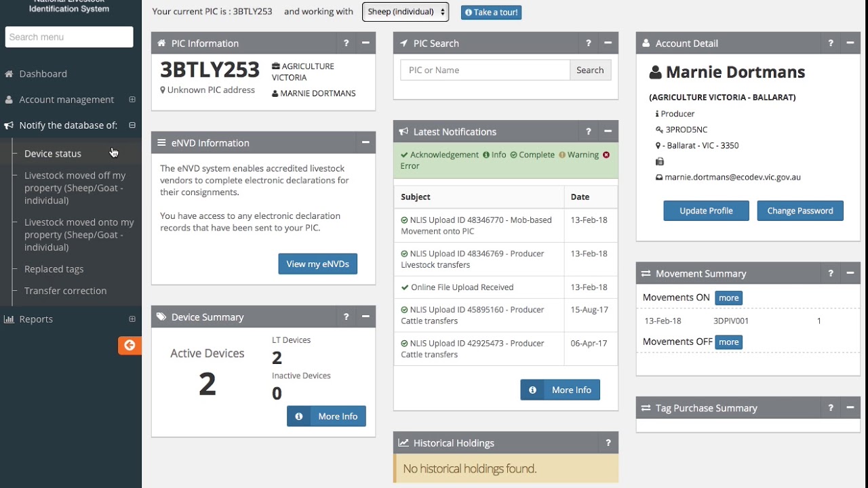Screen dimensions: 868x488
Task: Click the Change Password button
Action: pyautogui.click(x=800, y=211)
